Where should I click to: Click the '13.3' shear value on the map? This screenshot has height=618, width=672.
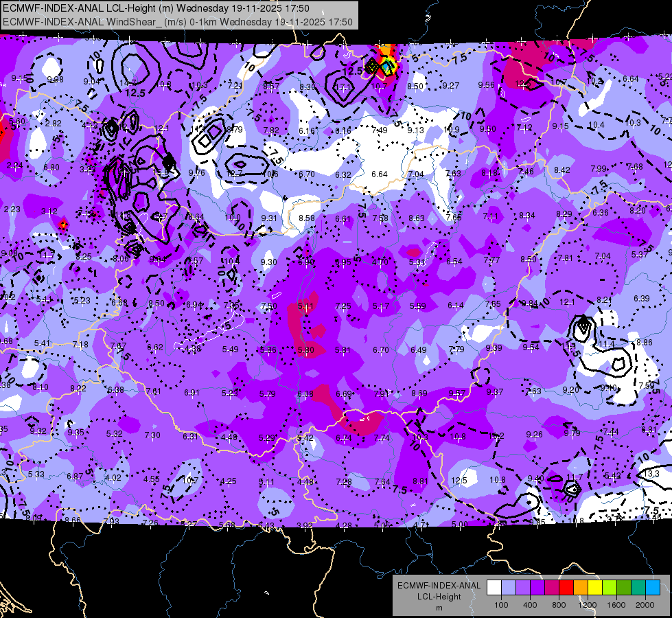coord(651,474)
